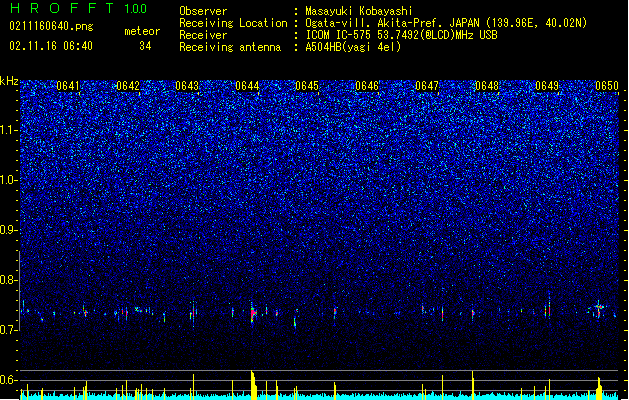Click the strong red meteor echo at 0644
The image size is (629, 400).
coord(253,313)
